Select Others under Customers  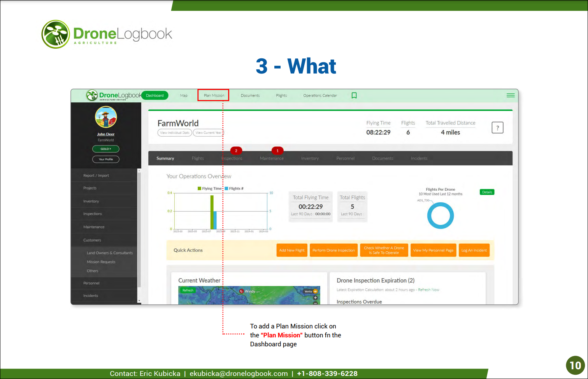pyautogui.click(x=93, y=271)
